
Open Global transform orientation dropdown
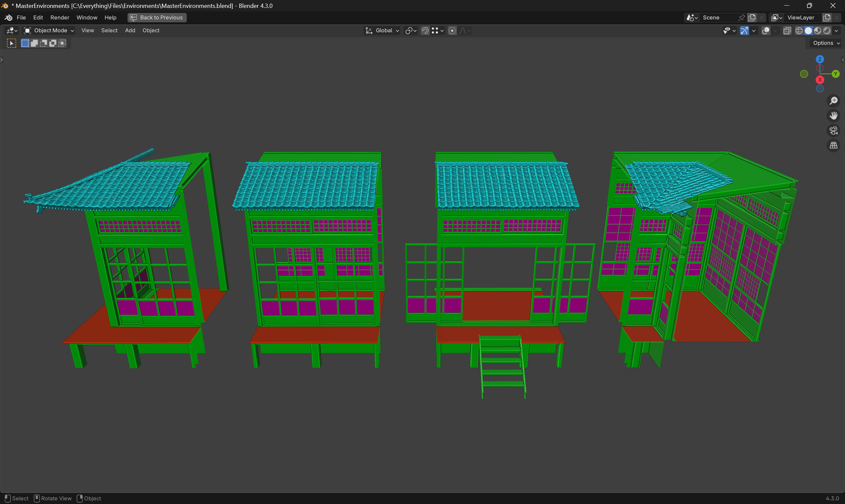[382, 31]
